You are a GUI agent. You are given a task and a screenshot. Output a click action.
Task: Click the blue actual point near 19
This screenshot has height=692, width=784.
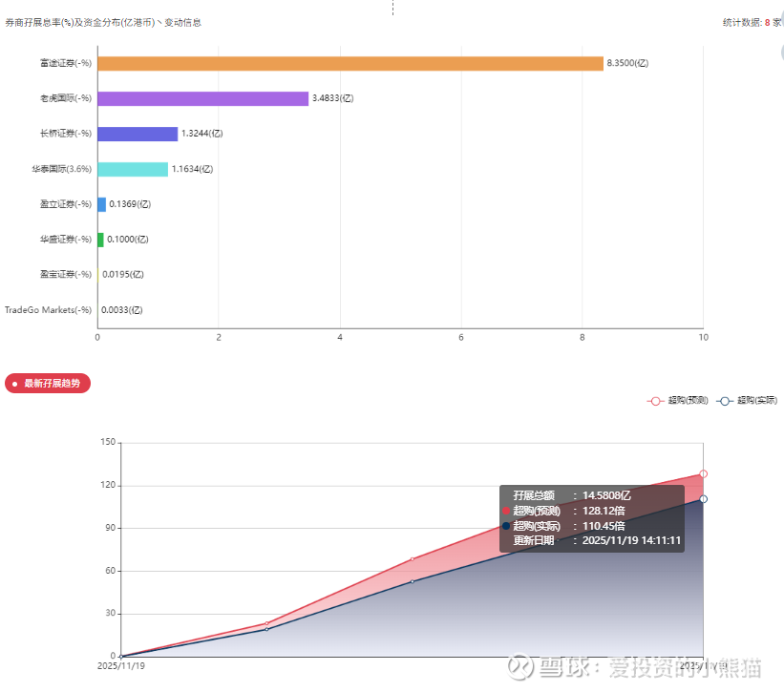(266, 630)
